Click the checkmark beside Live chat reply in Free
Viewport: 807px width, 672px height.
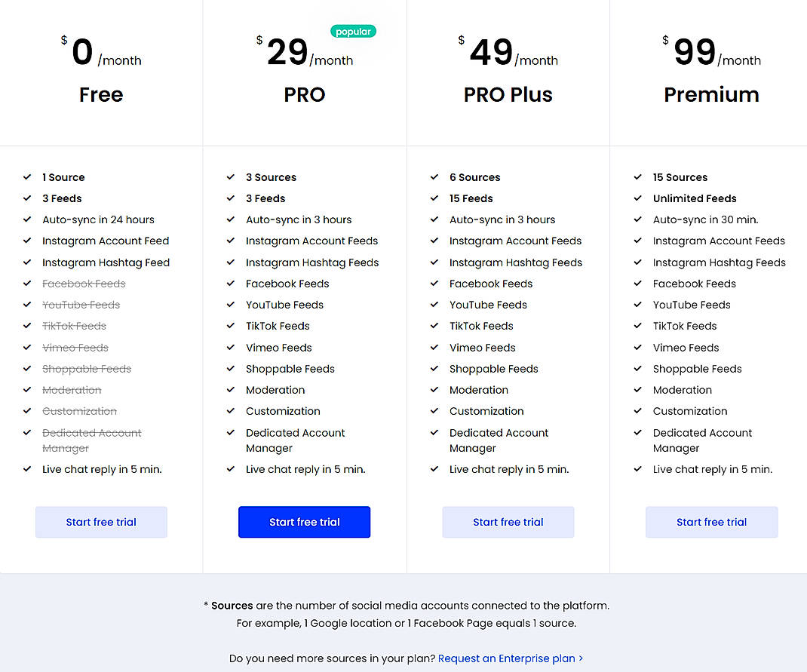point(27,469)
